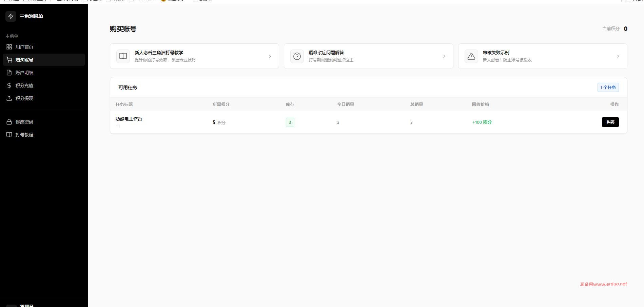Click the 当前积分 label
644x307 pixels.
pos(611,29)
